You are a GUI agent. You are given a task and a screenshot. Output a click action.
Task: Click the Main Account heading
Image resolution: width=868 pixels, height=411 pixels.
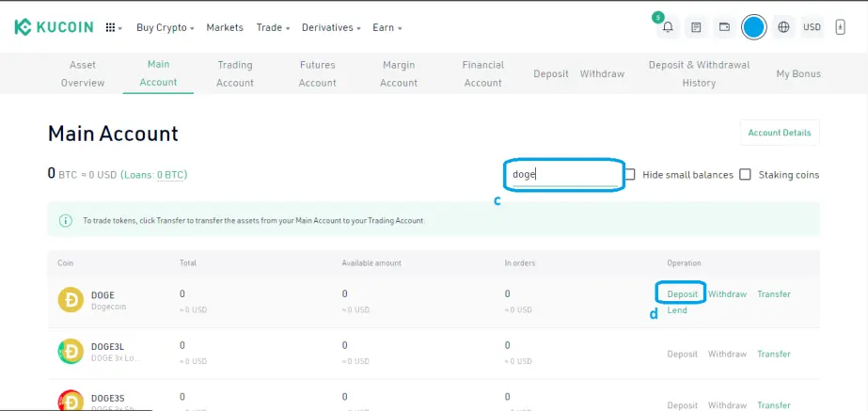click(113, 134)
